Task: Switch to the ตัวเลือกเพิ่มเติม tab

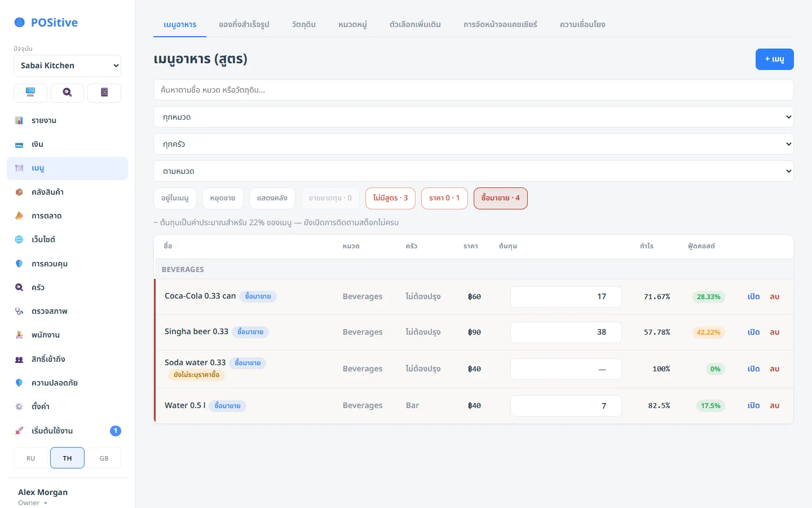Action: click(x=415, y=24)
